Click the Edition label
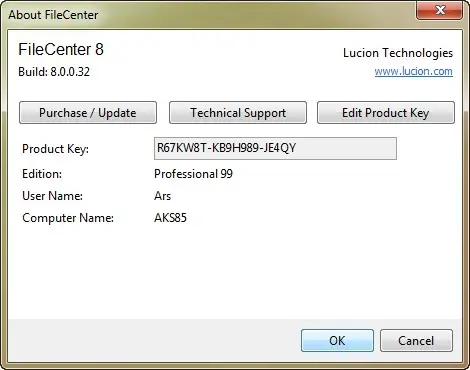The image size is (470, 370). pos(42,174)
